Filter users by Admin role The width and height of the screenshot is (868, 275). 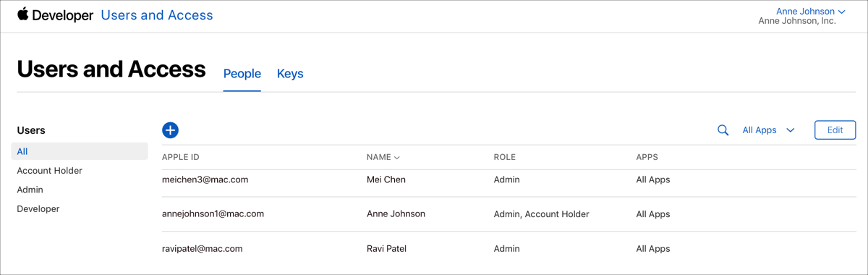click(x=30, y=190)
